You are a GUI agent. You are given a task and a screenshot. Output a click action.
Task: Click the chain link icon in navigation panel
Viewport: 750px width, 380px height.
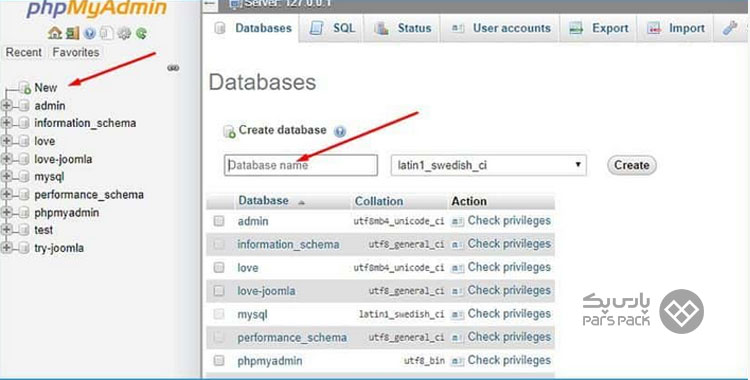173,68
